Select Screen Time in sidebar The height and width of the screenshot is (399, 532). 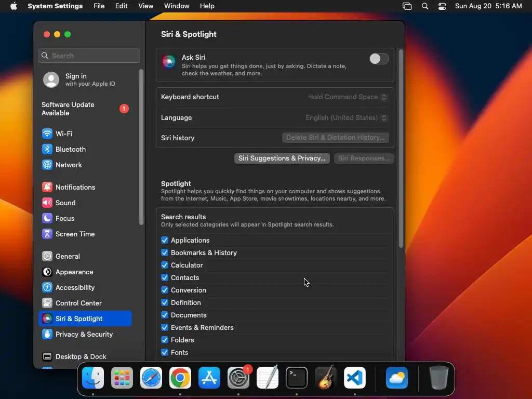[85, 234]
